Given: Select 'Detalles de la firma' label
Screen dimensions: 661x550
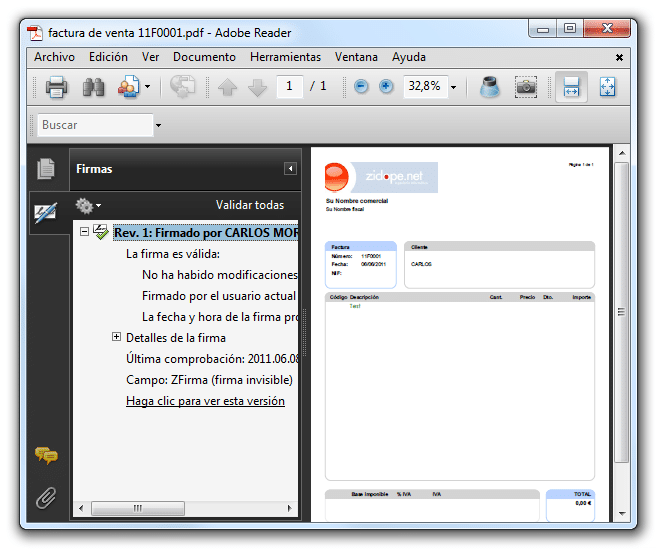Looking at the screenshot, I should point(176,338).
